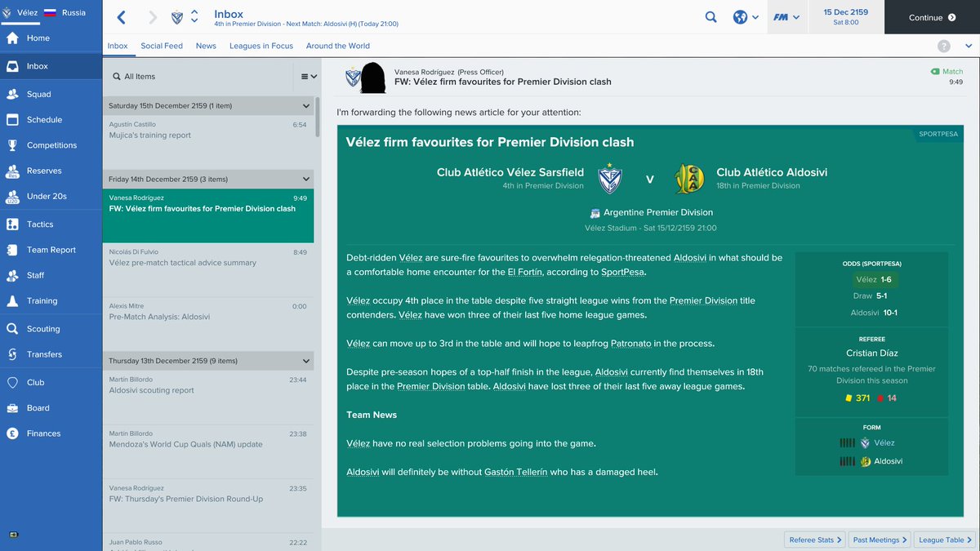Click the help question mark icon
This screenshot has height=551, width=980.
coord(944,47)
